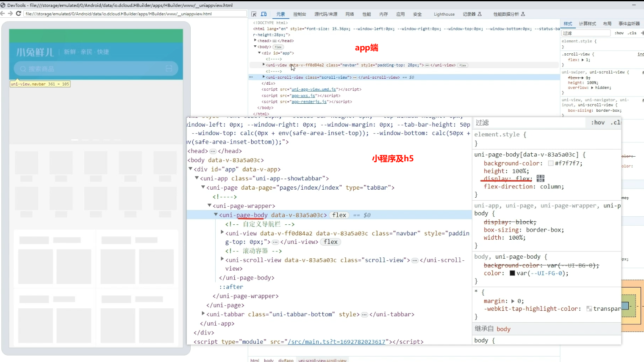Open the app-renderjs.js script link
Screen dimensions: 644x362
pyautogui.click(x=309, y=102)
